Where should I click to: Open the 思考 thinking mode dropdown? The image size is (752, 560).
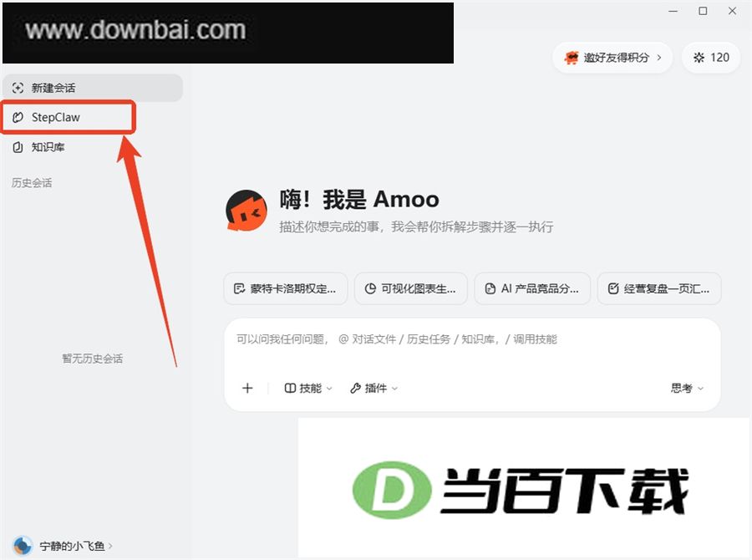[x=687, y=388]
